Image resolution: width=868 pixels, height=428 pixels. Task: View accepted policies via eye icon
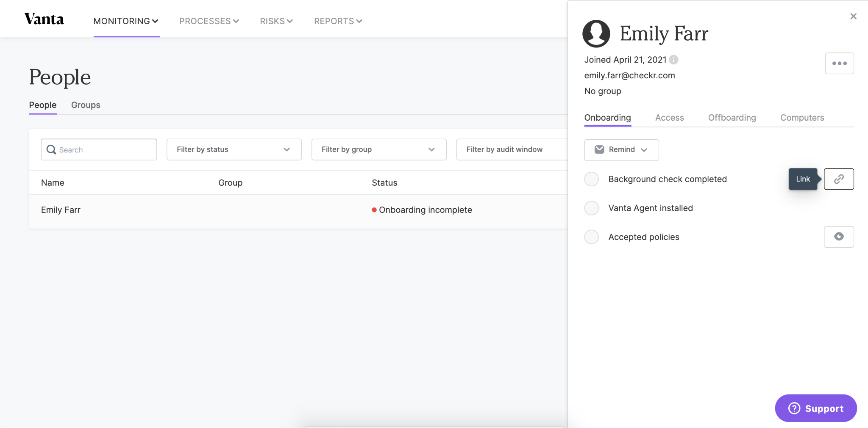pyautogui.click(x=838, y=237)
